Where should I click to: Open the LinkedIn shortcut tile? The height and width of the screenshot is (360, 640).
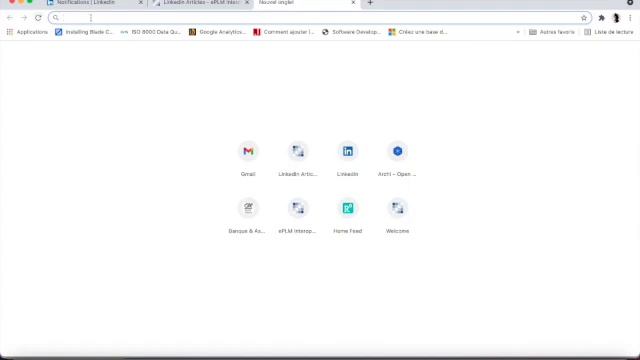click(x=348, y=159)
